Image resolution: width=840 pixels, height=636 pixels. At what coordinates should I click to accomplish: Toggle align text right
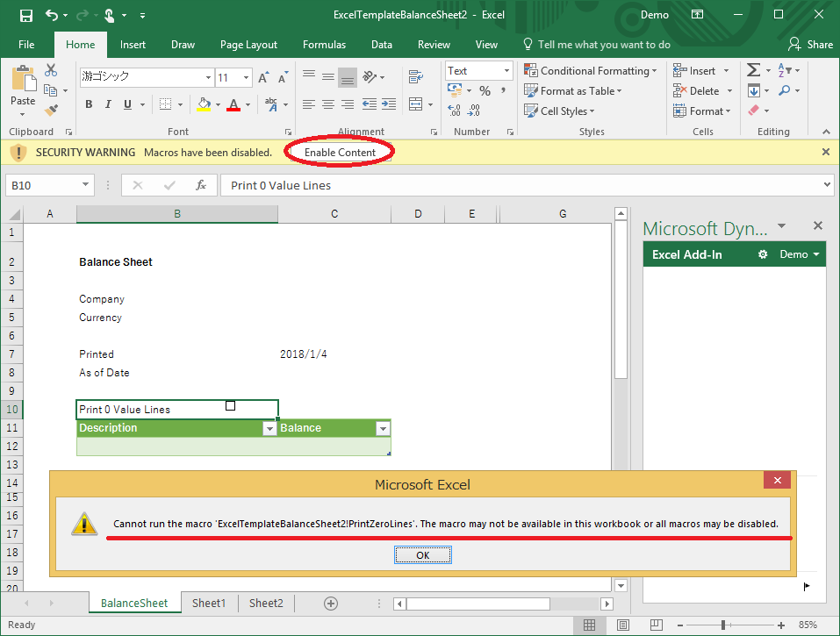[x=348, y=104]
